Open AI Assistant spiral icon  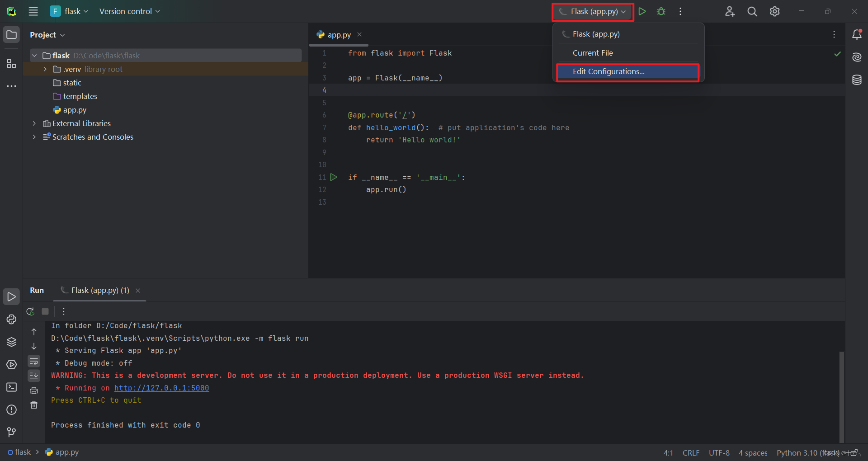[857, 57]
